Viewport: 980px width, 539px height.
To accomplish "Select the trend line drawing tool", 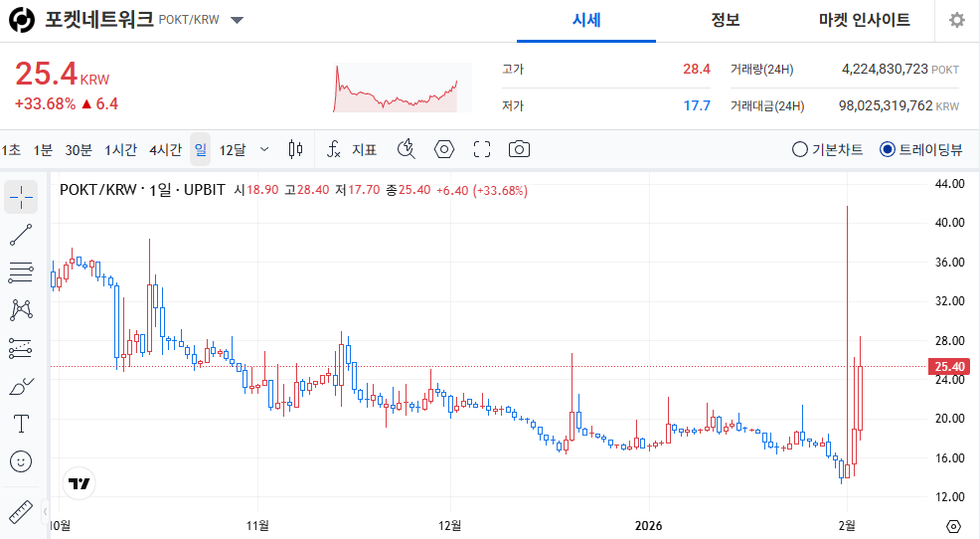I will 21,235.
